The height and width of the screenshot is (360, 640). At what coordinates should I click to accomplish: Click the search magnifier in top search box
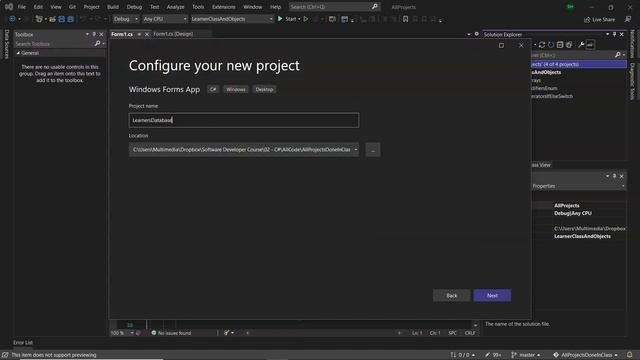click(375, 7)
